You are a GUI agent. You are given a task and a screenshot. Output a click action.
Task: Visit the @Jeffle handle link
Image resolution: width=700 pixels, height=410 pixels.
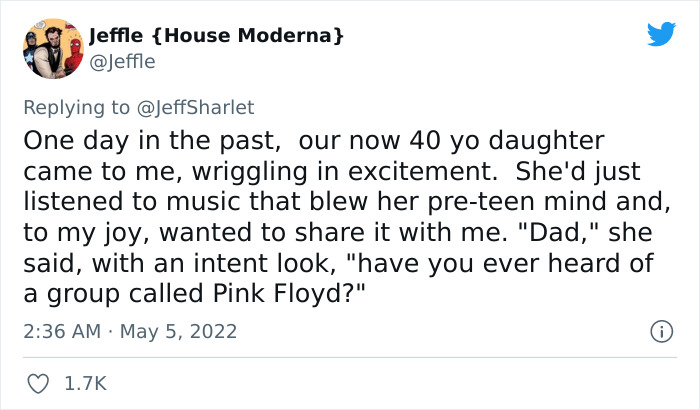122,61
